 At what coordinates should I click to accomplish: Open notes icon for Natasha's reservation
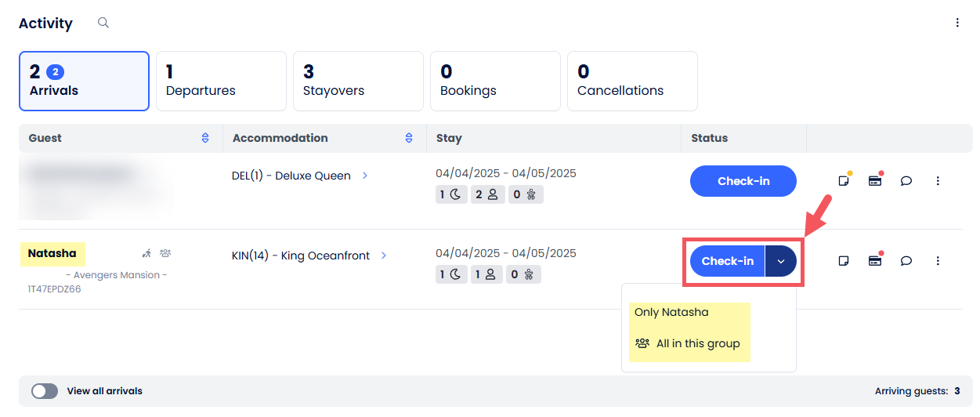844,261
